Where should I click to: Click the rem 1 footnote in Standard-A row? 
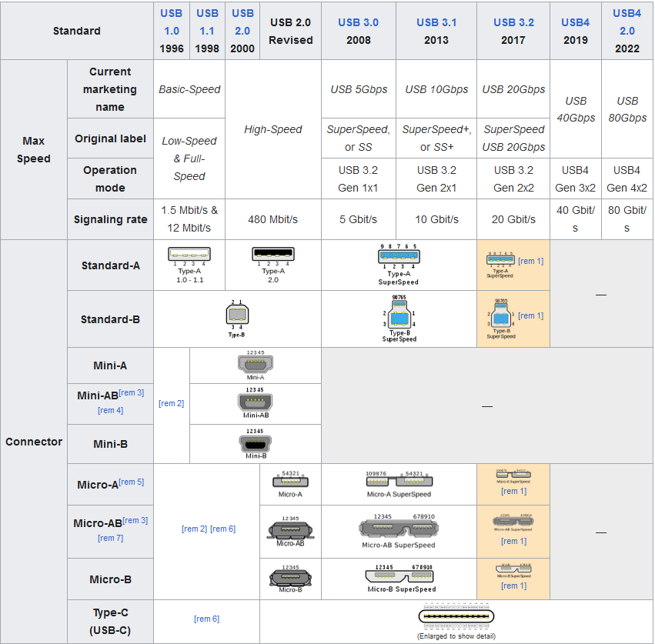[x=531, y=261]
